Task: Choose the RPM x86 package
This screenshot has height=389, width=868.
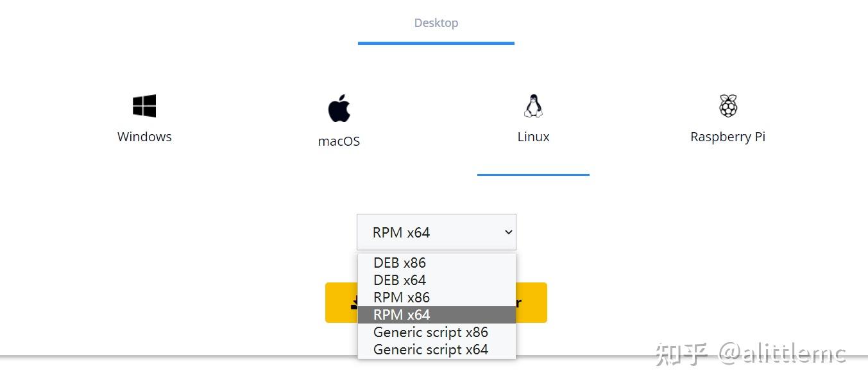Action: (x=401, y=297)
